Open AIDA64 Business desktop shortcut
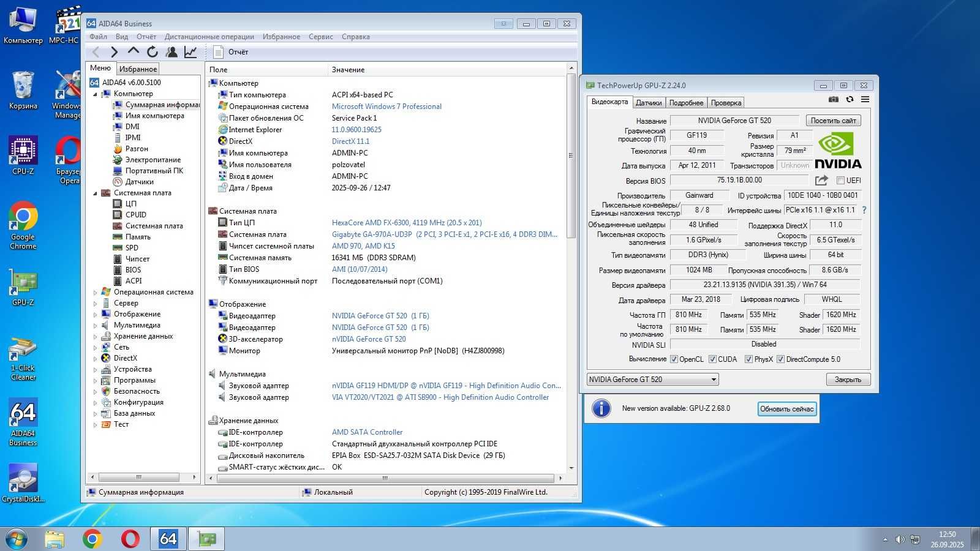This screenshot has width=980, height=551. point(23,422)
